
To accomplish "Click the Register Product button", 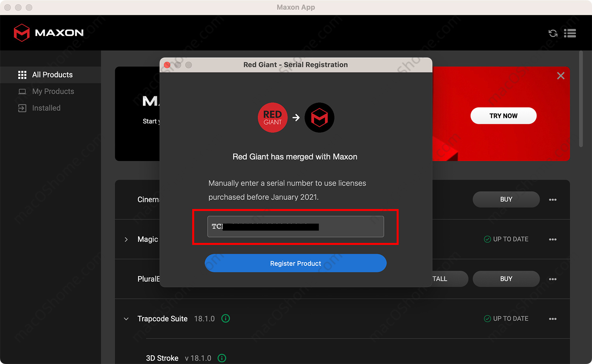I will point(295,263).
